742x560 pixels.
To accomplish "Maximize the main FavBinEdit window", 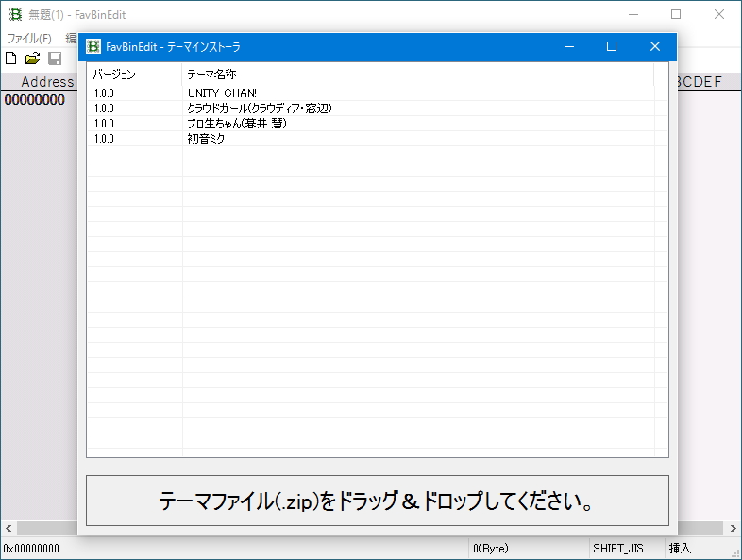I will 676,15.
